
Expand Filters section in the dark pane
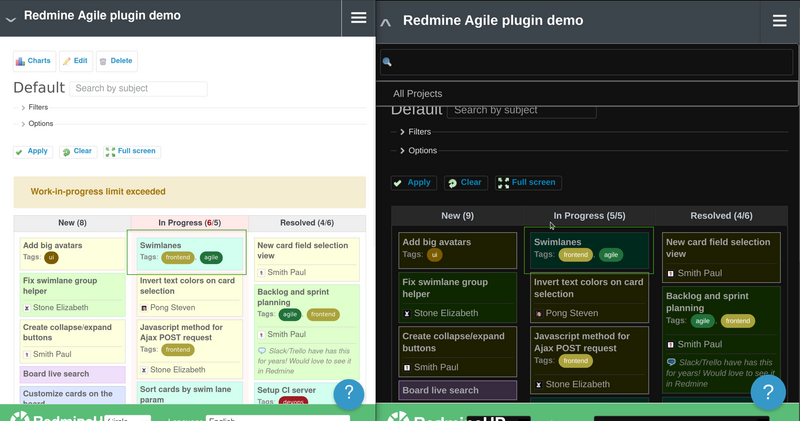419,132
